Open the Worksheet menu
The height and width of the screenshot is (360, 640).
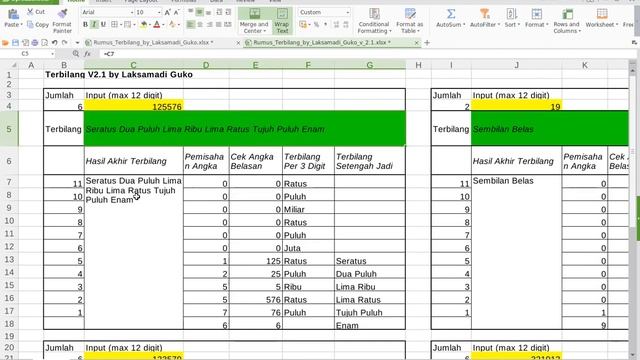click(x=601, y=18)
